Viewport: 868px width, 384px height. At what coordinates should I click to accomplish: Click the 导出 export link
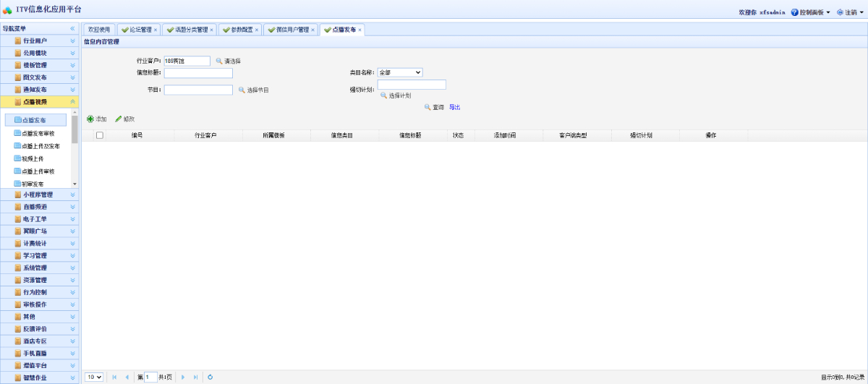click(454, 107)
